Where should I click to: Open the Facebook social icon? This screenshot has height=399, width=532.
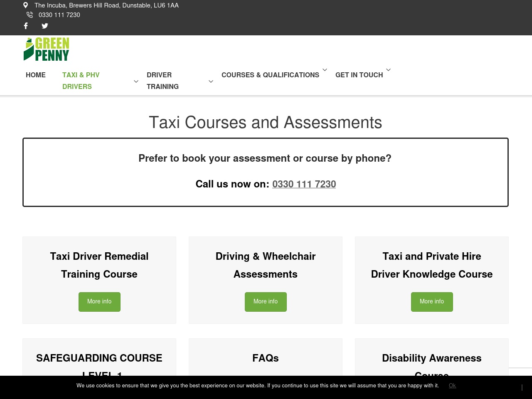(26, 26)
